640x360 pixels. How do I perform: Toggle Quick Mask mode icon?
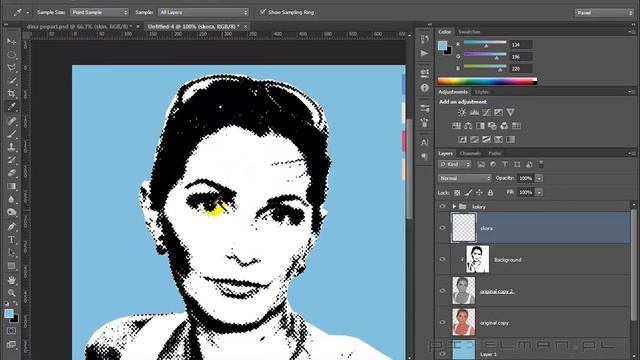tap(11, 331)
